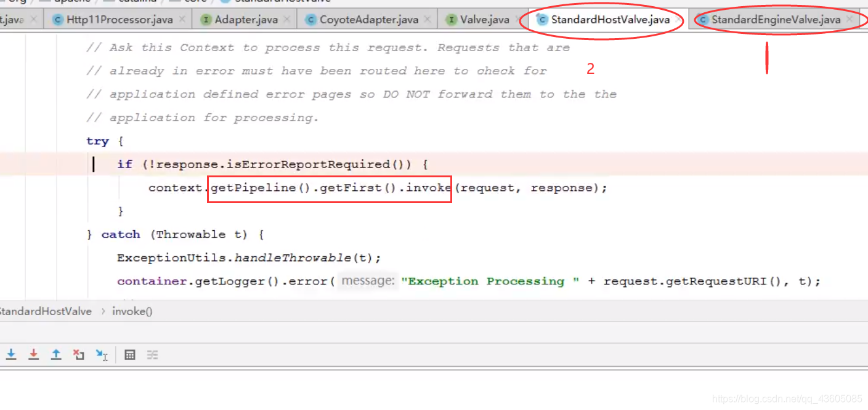Click the Run to Cursor icon
Viewport: 868px width, 410px height.
tap(102, 355)
